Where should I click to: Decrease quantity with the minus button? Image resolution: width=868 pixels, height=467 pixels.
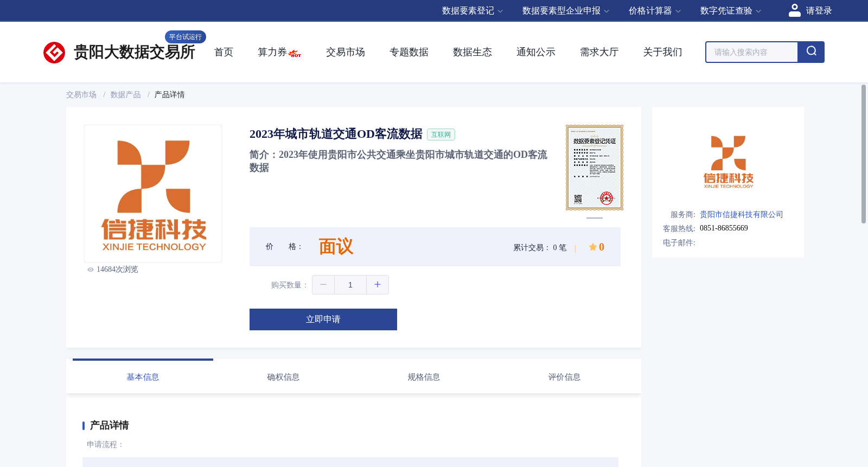(x=323, y=285)
